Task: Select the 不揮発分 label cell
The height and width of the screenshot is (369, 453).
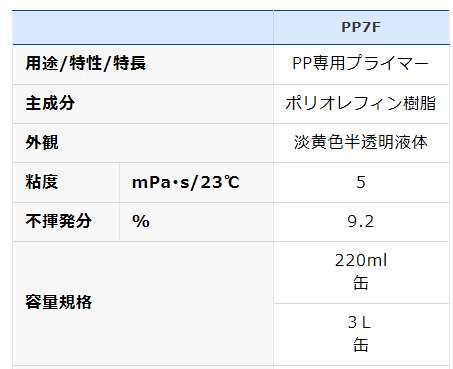Action: pos(66,222)
